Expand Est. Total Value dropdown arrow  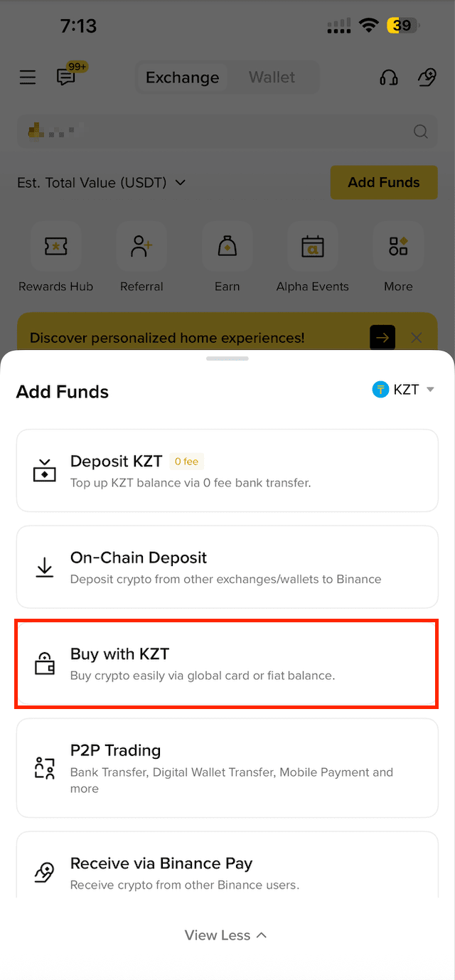tap(181, 183)
